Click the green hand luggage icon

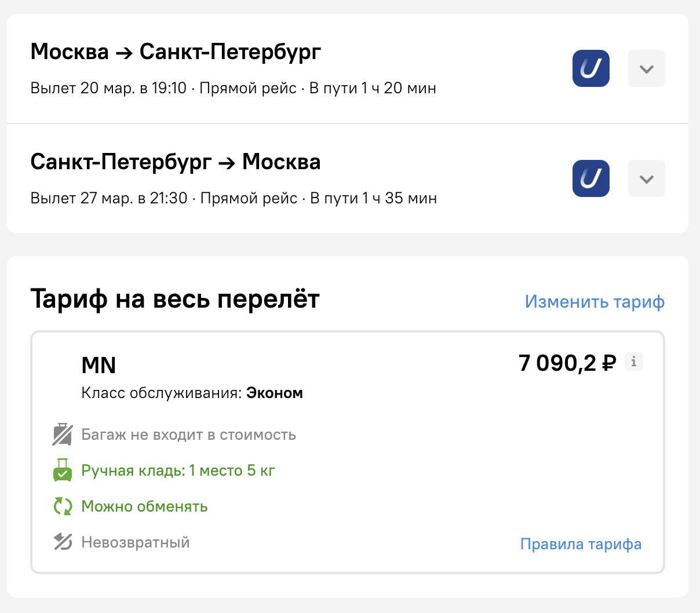(63, 470)
